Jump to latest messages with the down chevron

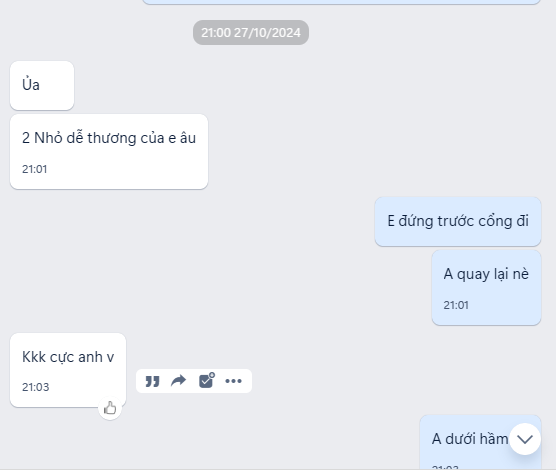(525, 439)
